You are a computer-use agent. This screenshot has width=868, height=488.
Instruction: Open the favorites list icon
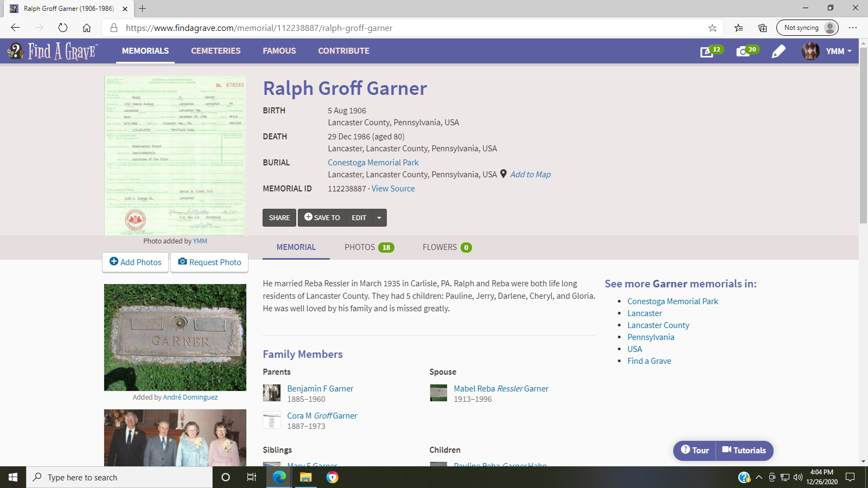[x=738, y=28]
